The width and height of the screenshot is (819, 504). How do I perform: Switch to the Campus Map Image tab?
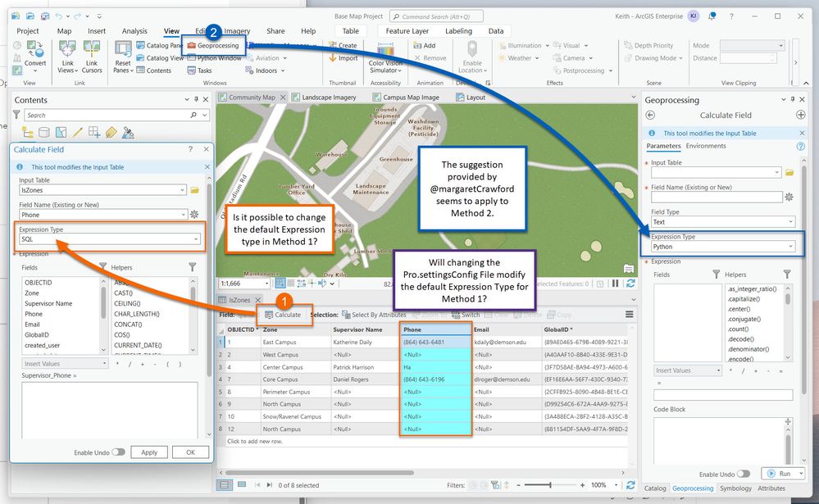[406, 98]
